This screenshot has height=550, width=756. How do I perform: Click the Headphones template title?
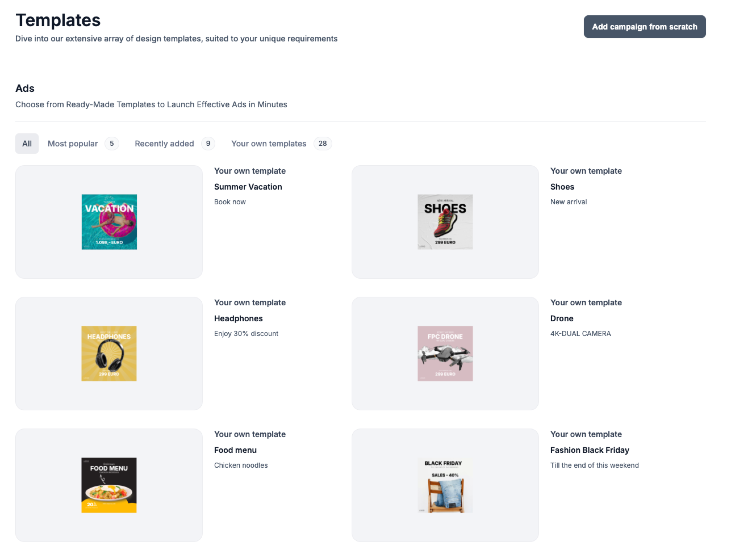coord(238,318)
